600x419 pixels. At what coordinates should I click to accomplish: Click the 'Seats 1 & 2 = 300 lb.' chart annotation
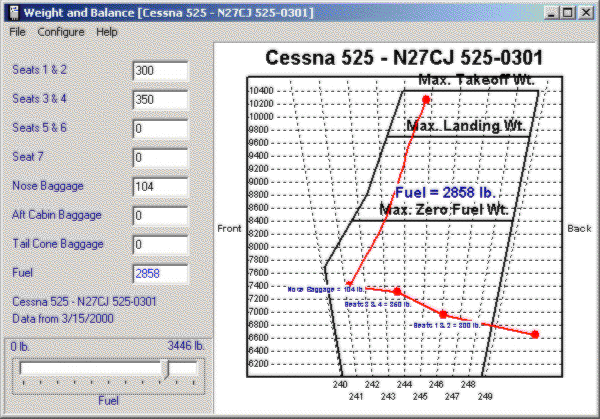(x=447, y=326)
